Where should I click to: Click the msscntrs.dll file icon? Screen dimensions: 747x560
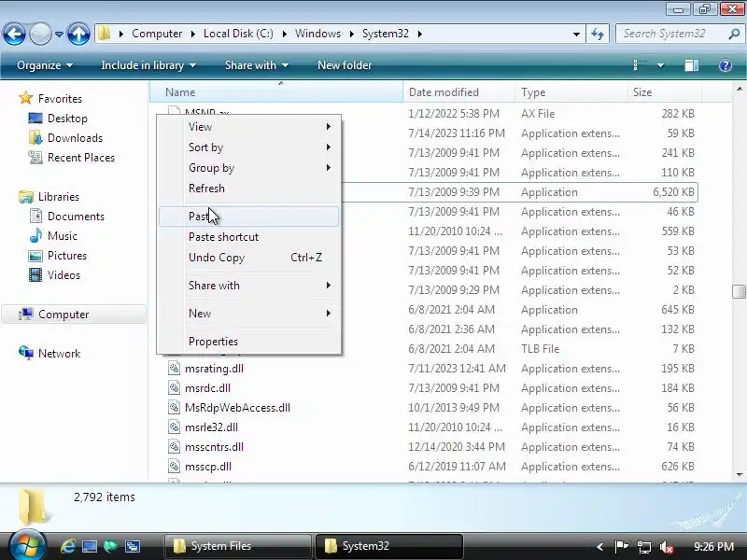[175, 447]
